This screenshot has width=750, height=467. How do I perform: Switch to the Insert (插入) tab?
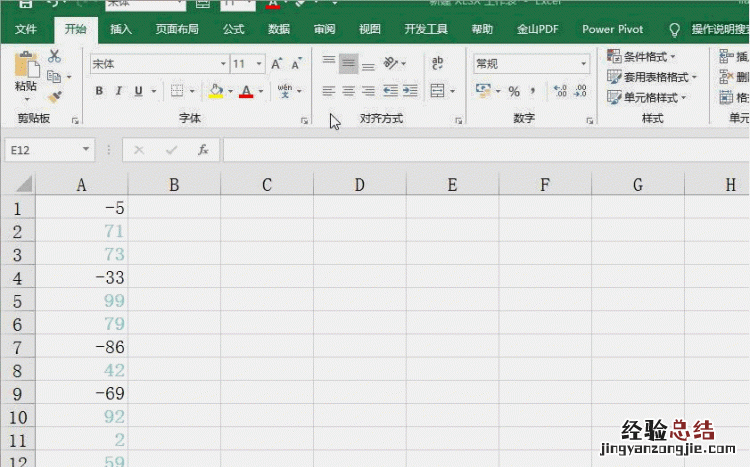[x=120, y=30]
